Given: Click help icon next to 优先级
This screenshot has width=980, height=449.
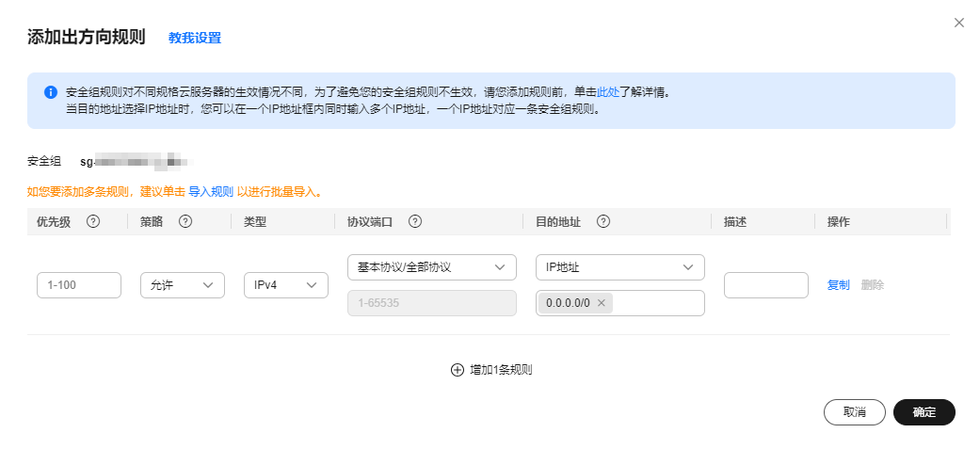Looking at the screenshot, I should (93, 221).
